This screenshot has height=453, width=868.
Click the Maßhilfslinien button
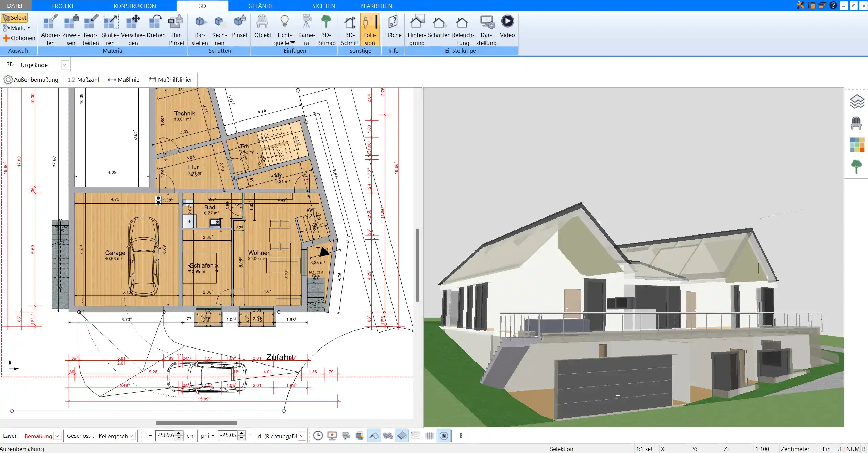[x=171, y=80]
